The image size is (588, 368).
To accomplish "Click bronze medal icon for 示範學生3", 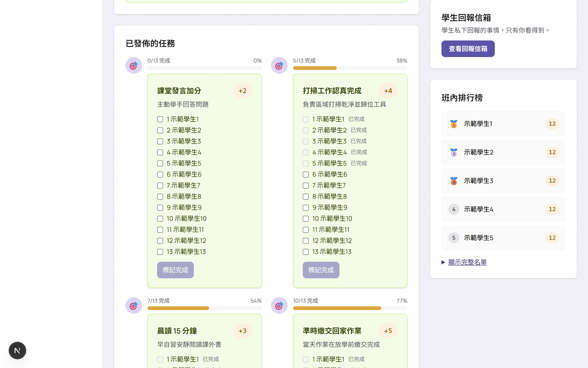I will (454, 181).
